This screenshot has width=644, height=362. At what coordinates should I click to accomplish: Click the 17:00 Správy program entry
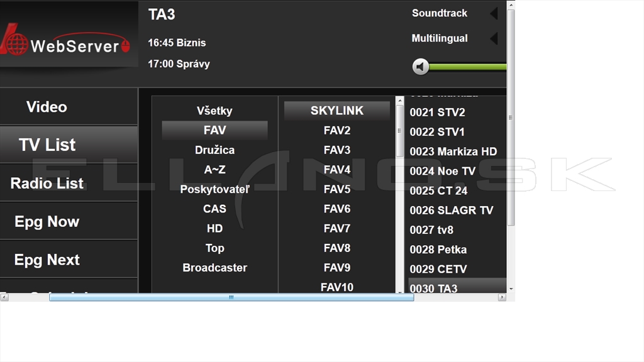(x=179, y=64)
